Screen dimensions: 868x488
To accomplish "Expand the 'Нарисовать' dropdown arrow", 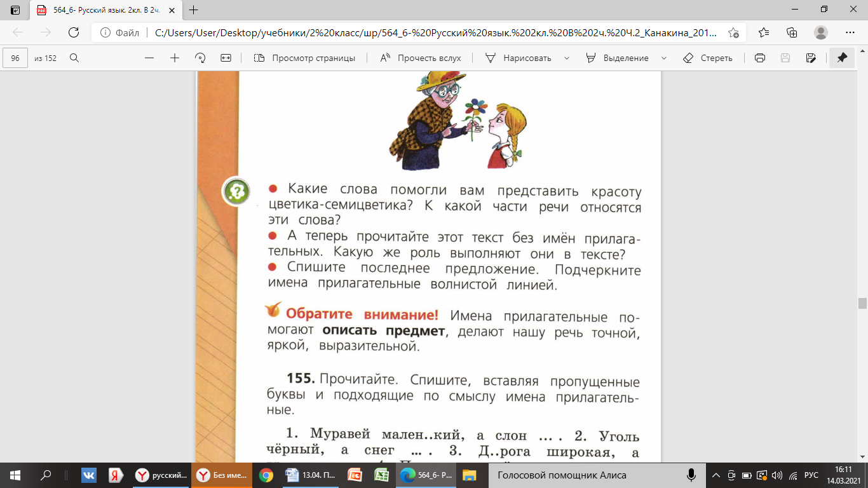I will [566, 58].
